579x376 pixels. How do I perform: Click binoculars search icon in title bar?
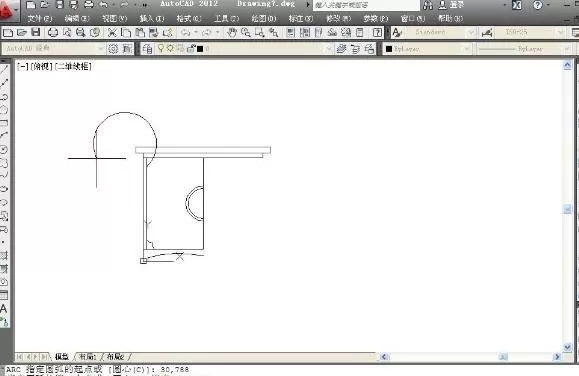coord(428,5)
